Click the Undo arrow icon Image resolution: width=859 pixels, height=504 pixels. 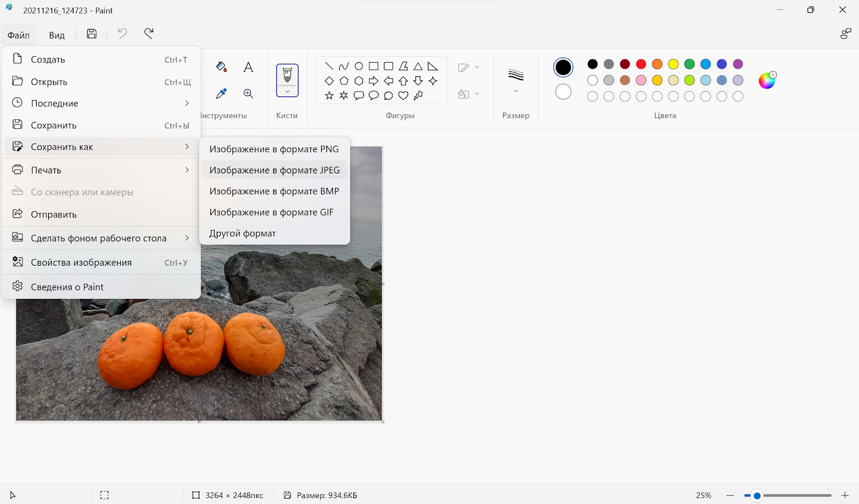[122, 34]
